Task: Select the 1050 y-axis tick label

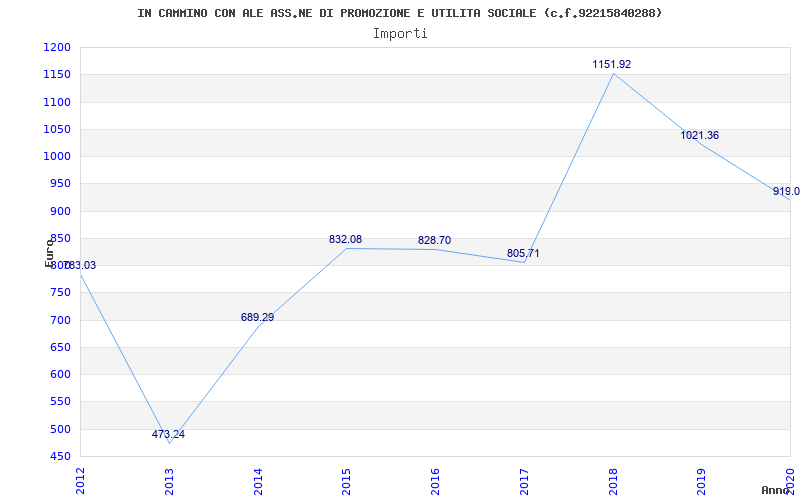Action: (57, 129)
